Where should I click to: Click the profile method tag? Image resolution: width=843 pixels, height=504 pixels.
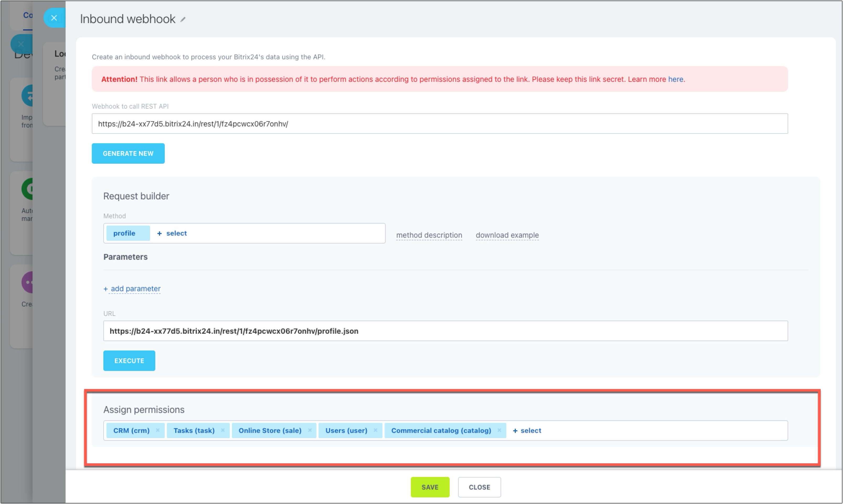124,233
